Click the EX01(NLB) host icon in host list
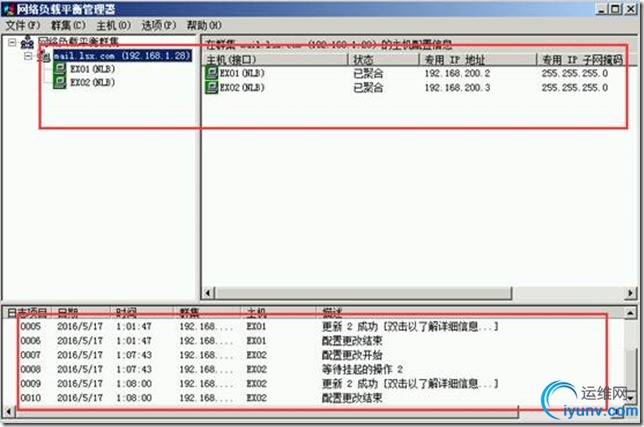 tap(212, 73)
